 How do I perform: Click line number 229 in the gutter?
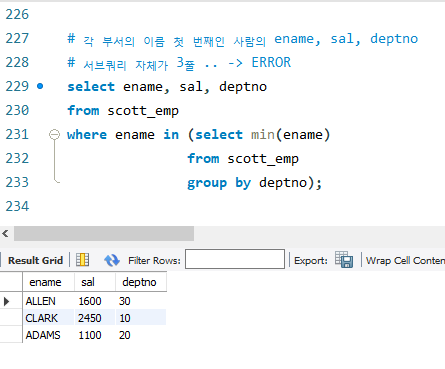pyautogui.click(x=17, y=87)
